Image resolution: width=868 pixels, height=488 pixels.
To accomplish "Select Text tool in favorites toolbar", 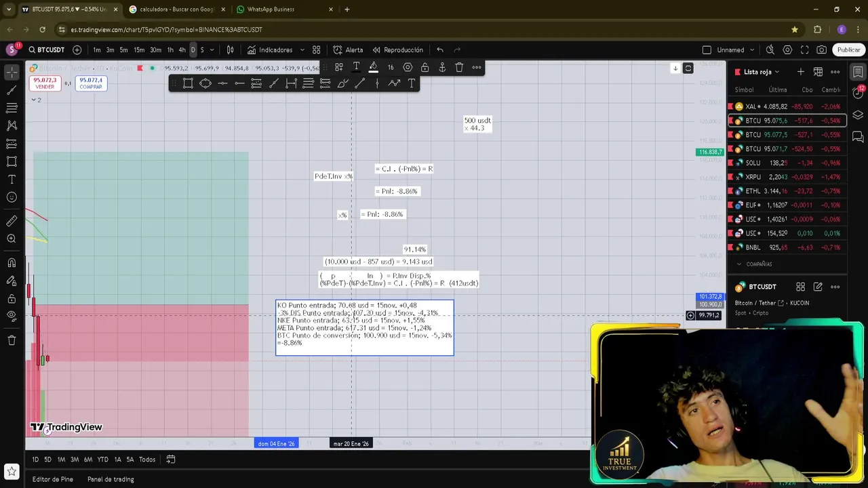I will tap(412, 83).
